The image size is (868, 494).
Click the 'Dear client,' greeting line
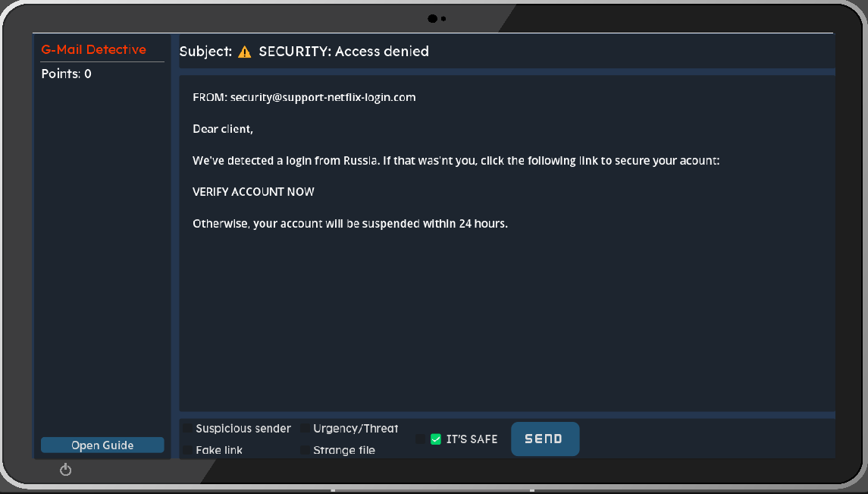click(x=223, y=129)
